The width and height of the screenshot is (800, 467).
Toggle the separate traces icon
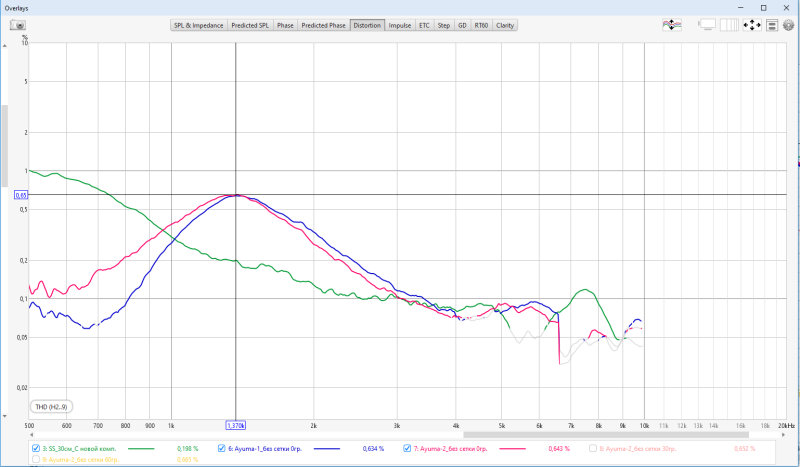[672, 25]
